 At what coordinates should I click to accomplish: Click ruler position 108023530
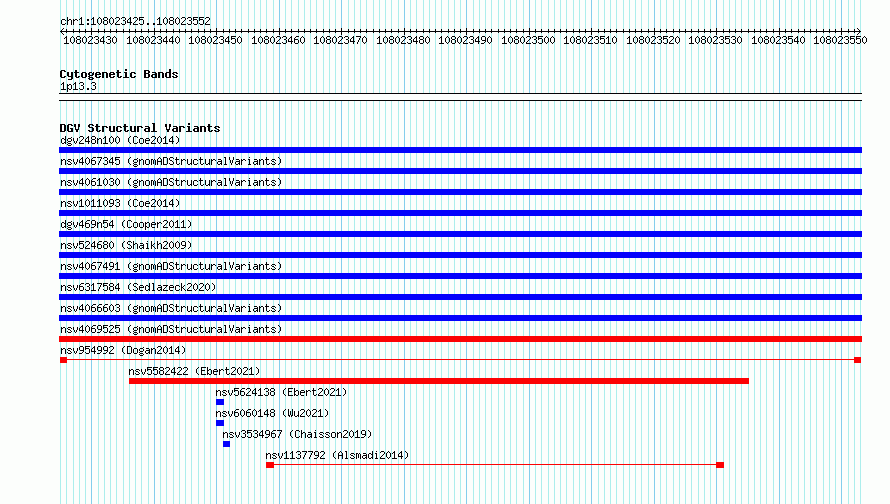[715, 40]
